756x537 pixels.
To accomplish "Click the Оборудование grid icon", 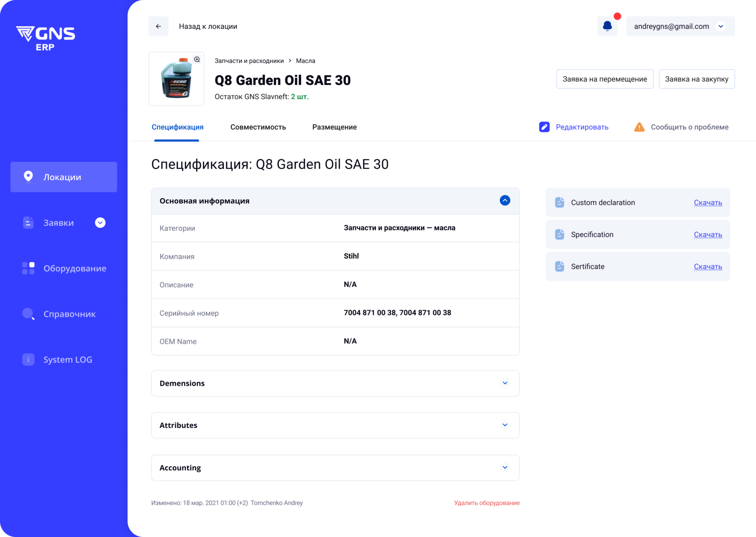I will pos(28,268).
